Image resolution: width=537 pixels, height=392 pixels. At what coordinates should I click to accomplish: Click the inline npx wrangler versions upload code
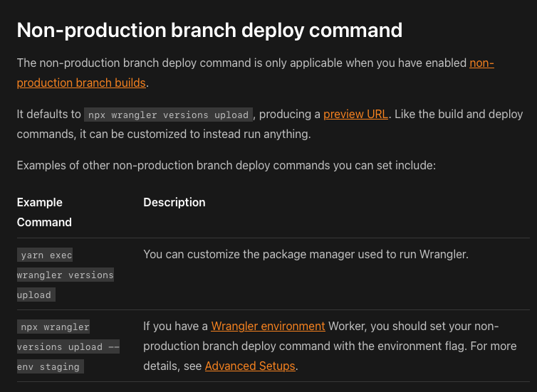168,115
